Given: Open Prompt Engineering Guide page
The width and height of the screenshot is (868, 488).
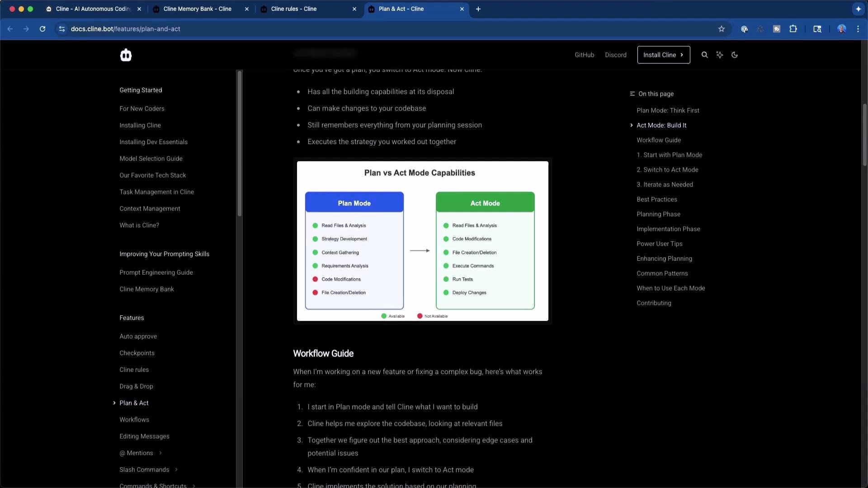Looking at the screenshot, I should (156, 273).
